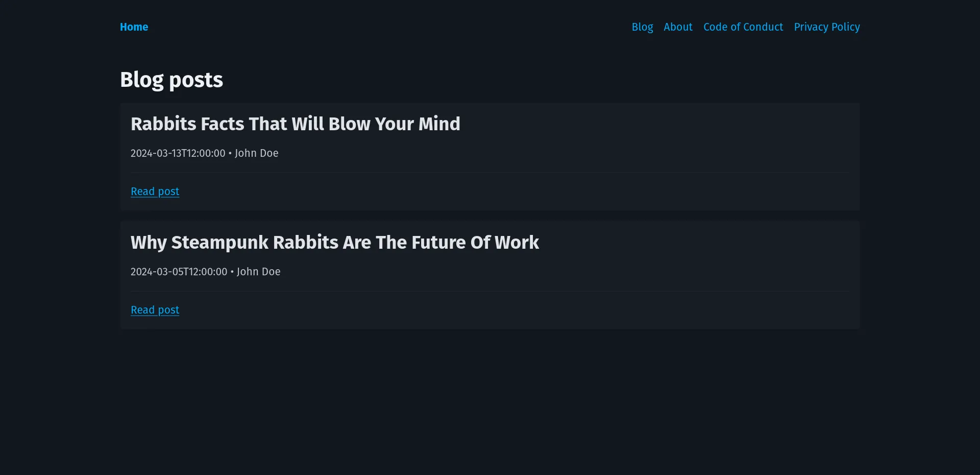Screen dimensions: 980x475
Task: Open 'Rabbits Facts That Will Blow Your Mind'
Action: (x=295, y=124)
